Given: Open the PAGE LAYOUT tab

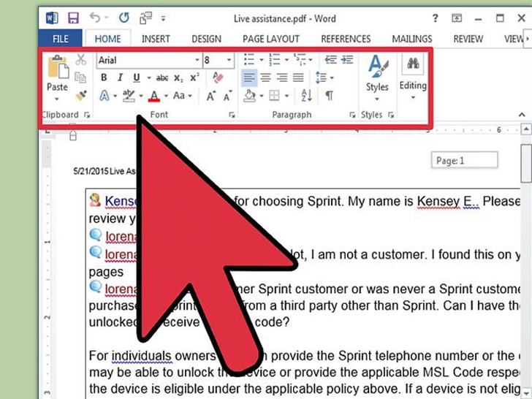Looking at the screenshot, I should [270, 39].
